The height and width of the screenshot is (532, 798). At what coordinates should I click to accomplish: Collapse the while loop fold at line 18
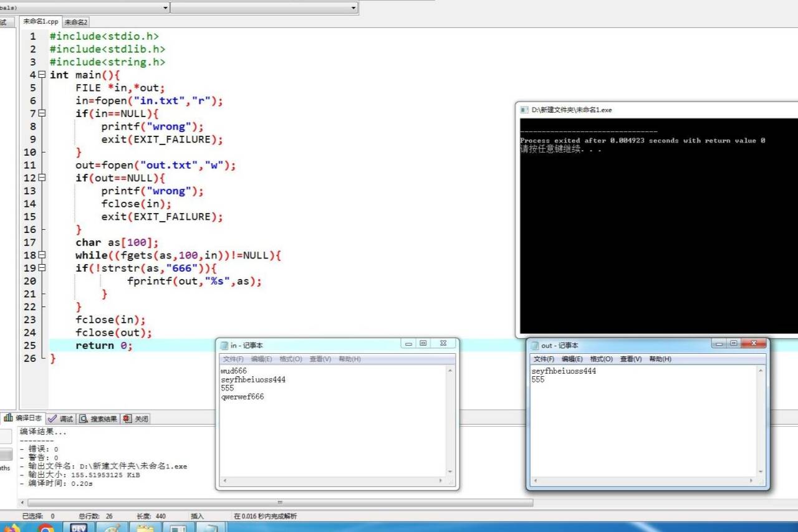(x=42, y=255)
